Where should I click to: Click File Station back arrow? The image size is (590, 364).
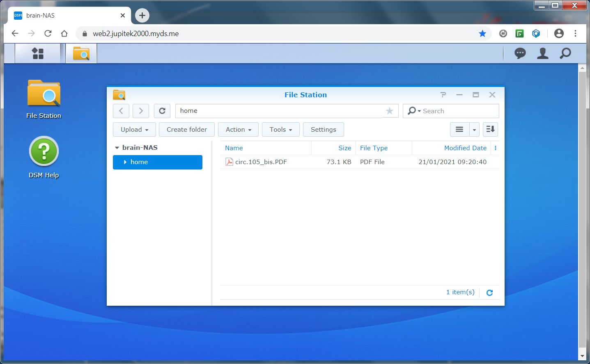click(x=121, y=111)
